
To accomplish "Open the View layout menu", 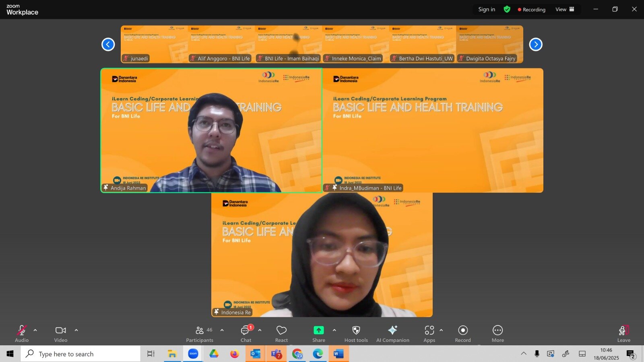I will click(565, 9).
